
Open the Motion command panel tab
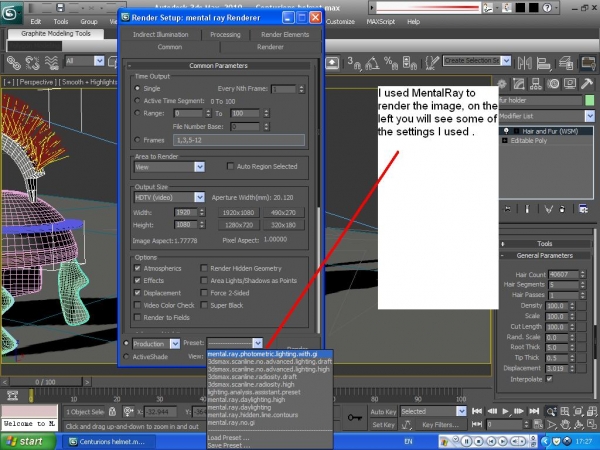pos(553,84)
